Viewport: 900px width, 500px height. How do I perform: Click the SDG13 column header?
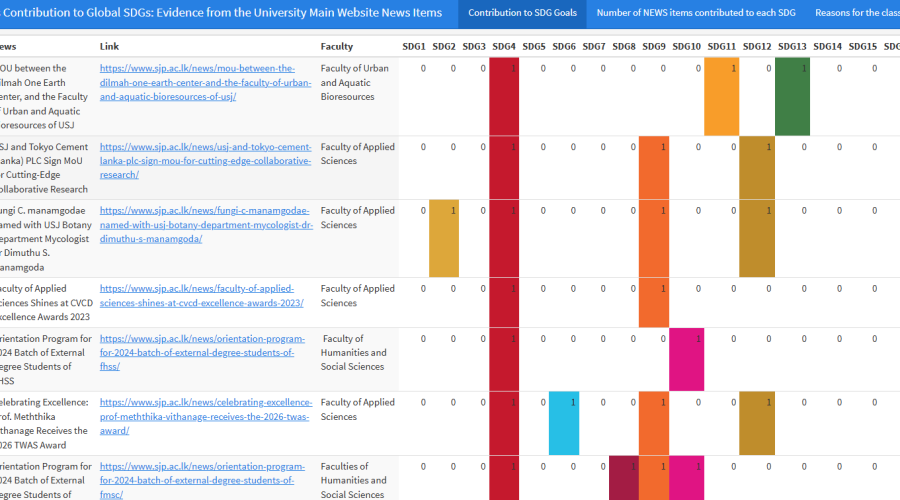point(792,47)
